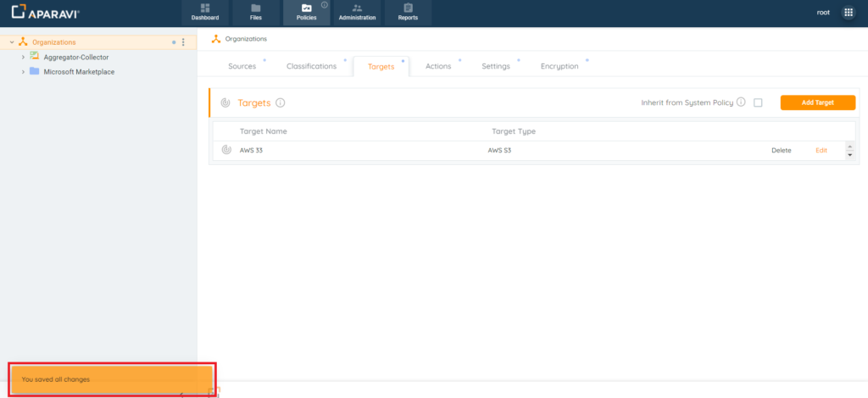Check Inherit from System Policy checkbox
Screen dimensions: 868x398
758,102
